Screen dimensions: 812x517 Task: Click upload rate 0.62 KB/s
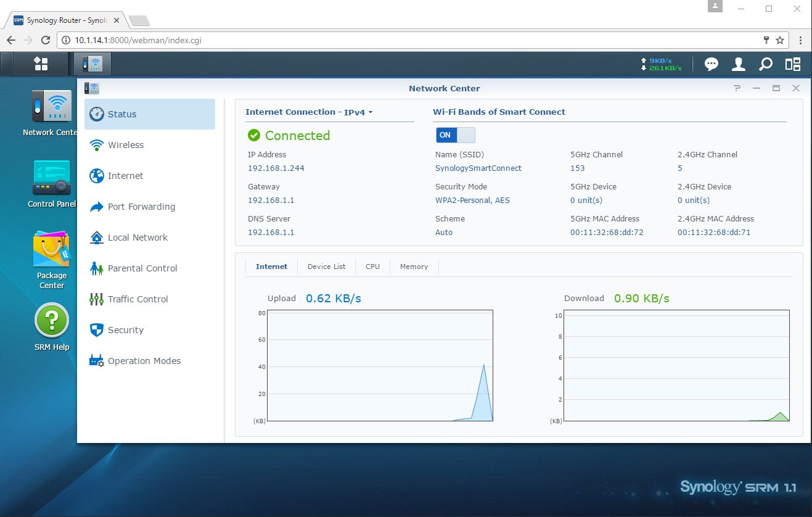(x=334, y=299)
